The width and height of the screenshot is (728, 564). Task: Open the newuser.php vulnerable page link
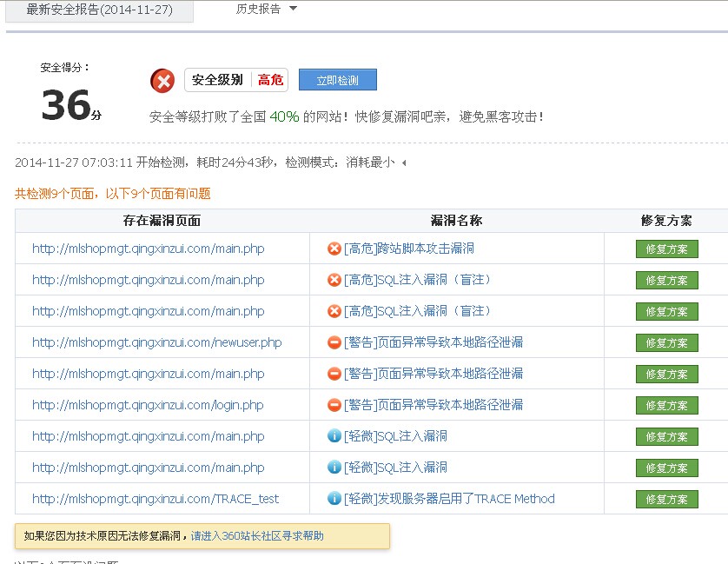(x=157, y=342)
